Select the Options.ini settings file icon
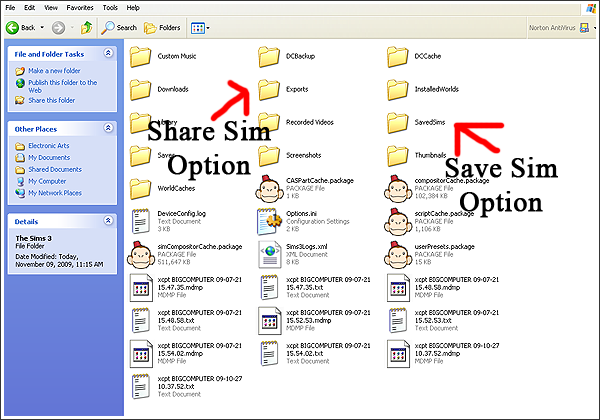This screenshot has height=420, width=600. (x=269, y=221)
